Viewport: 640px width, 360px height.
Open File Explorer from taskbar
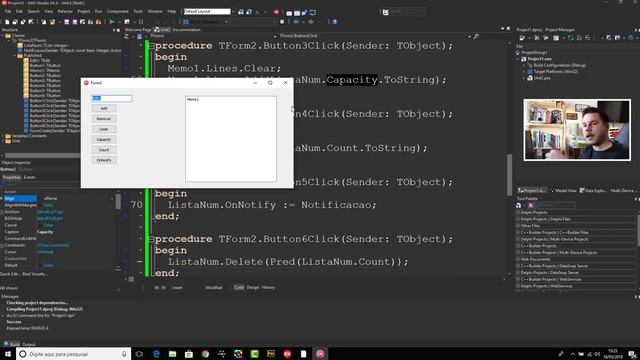pos(173,354)
